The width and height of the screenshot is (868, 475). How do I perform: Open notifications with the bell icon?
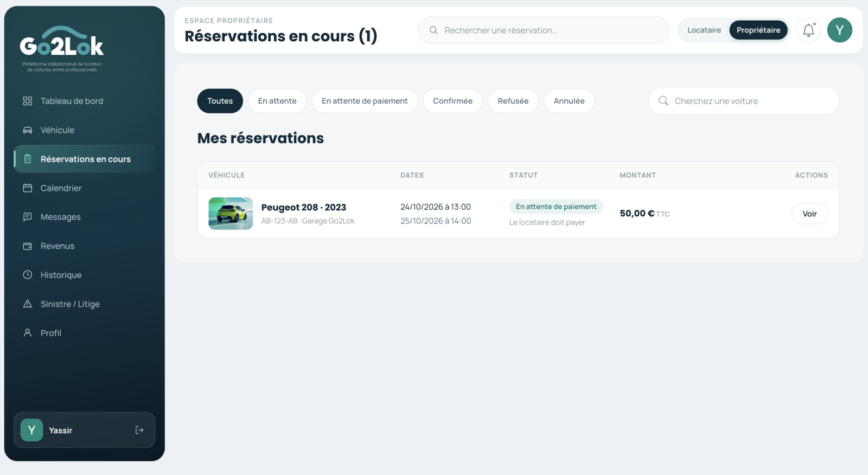pos(808,30)
